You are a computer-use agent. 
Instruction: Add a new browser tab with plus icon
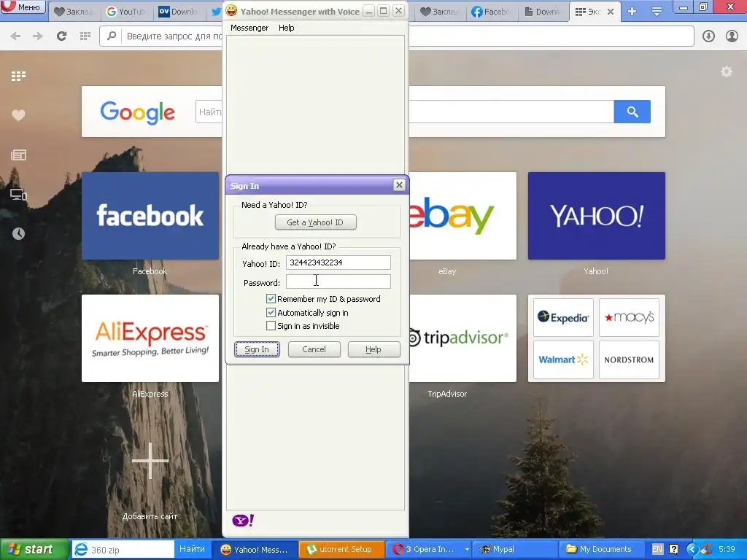coord(632,12)
